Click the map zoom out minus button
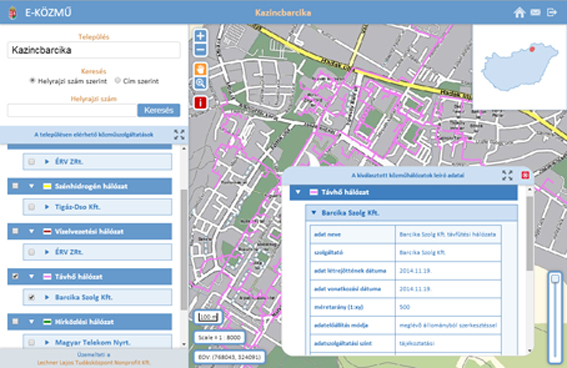This screenshot has width=567, height=368. click(201, 50)
